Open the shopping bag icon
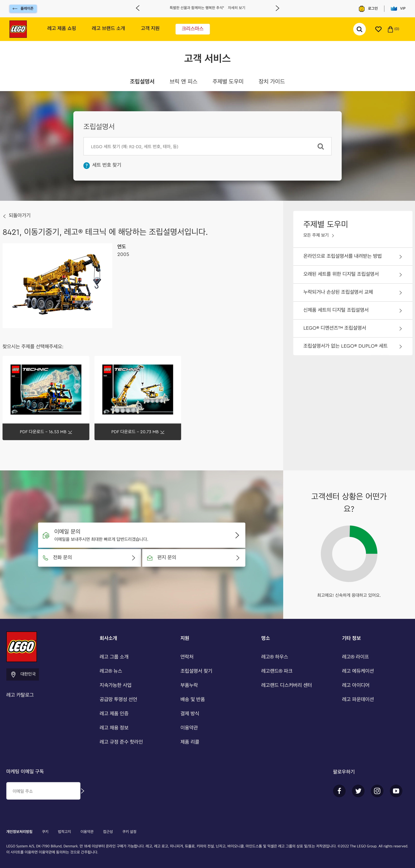 [390, 29]
